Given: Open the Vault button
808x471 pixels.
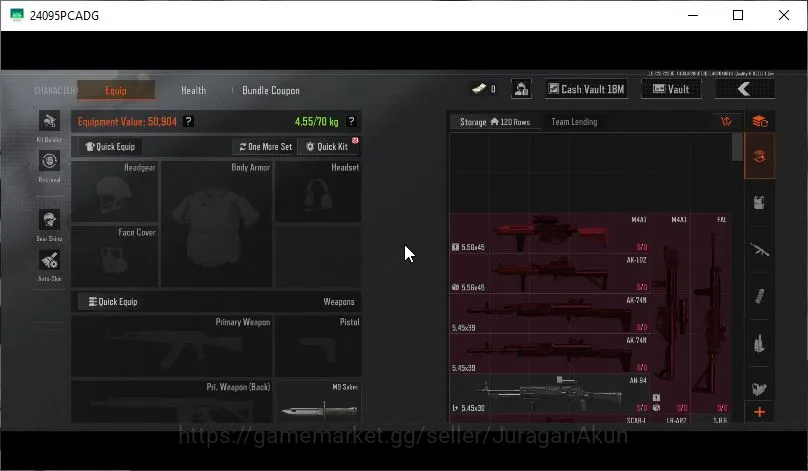Looking at the screenshot, I should click(x=671, y=89).
